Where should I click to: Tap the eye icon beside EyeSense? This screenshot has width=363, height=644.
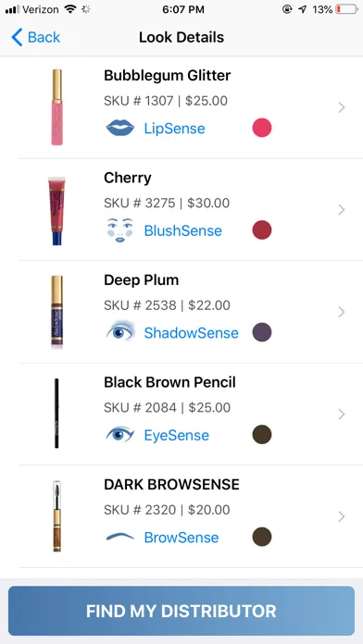[x=120, y=435]
